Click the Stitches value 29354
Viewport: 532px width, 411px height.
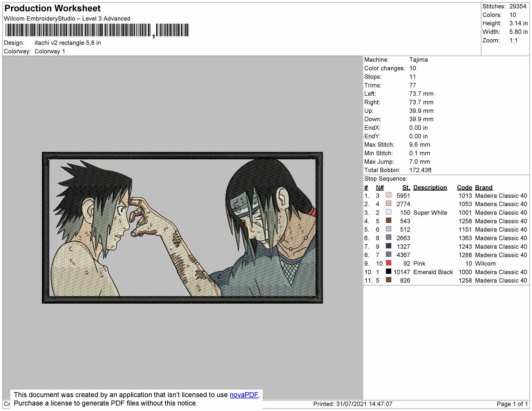518,7
